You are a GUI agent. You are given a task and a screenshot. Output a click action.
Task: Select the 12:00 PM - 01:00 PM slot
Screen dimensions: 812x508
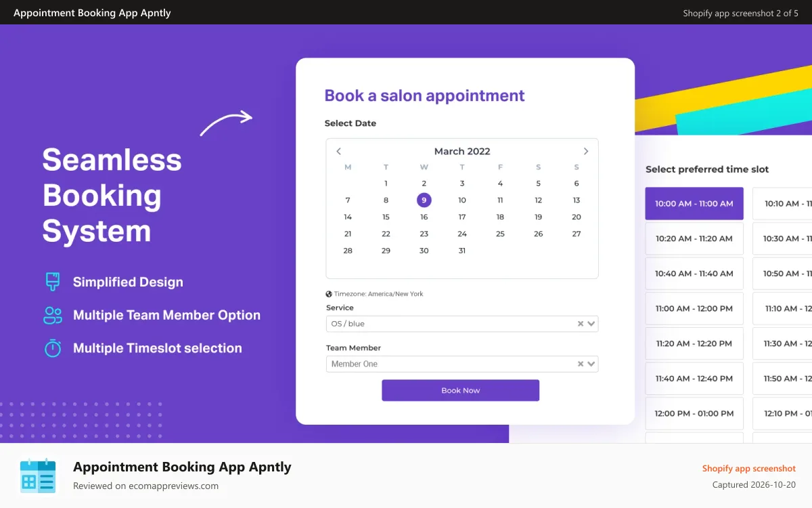(x=694, y=413)
